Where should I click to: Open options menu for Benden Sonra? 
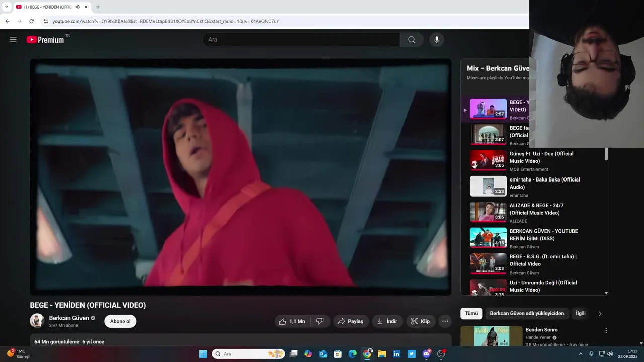click(606, 331)
